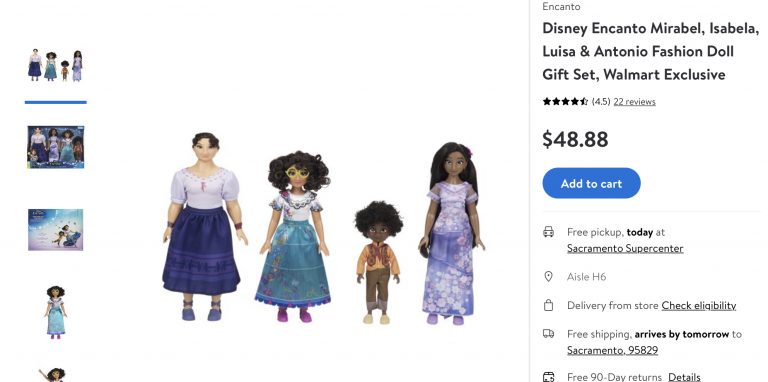Open the Sacramento Supercenter store link
The width and height of the screenshot is (768, 382).
pos(625,248)
